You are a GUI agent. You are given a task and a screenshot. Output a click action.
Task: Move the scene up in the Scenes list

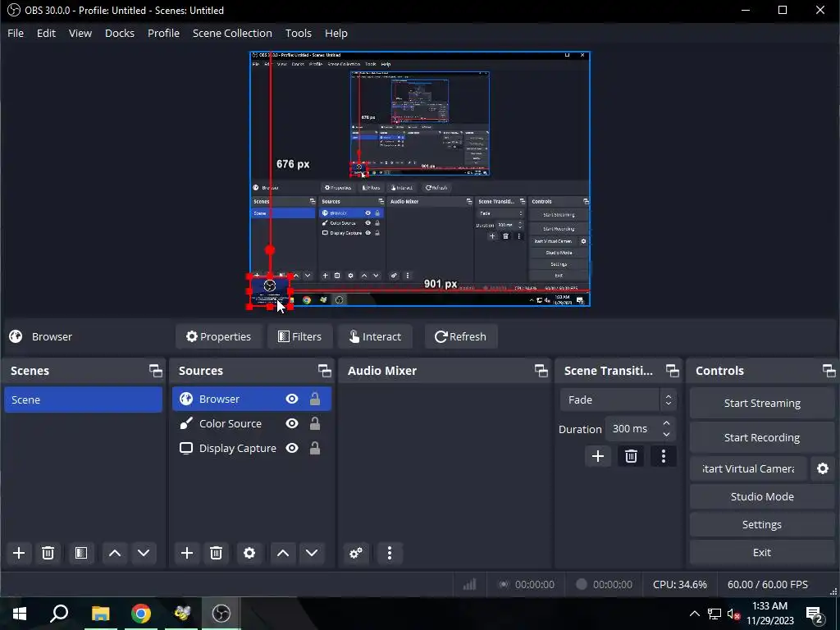click(x=115, y=553)
